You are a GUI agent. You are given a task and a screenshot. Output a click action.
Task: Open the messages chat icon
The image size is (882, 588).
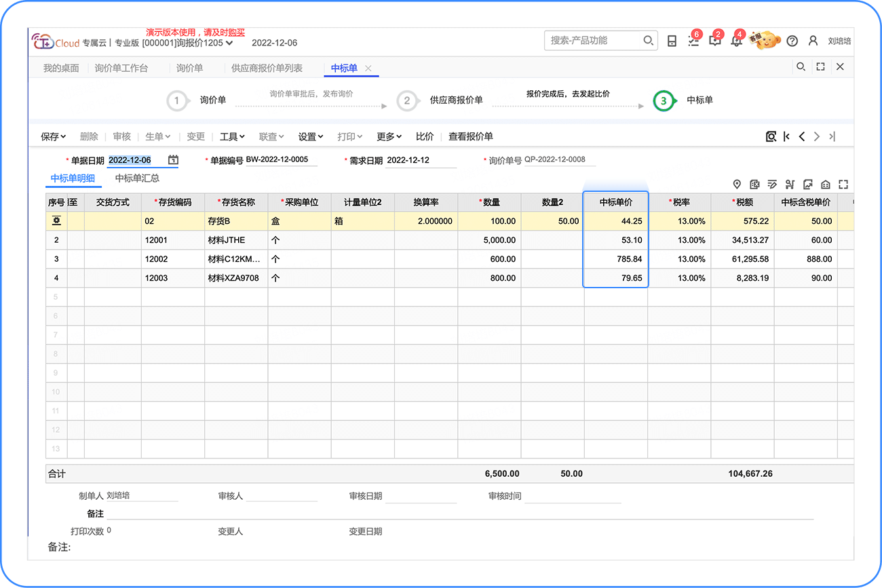point(714,41)
